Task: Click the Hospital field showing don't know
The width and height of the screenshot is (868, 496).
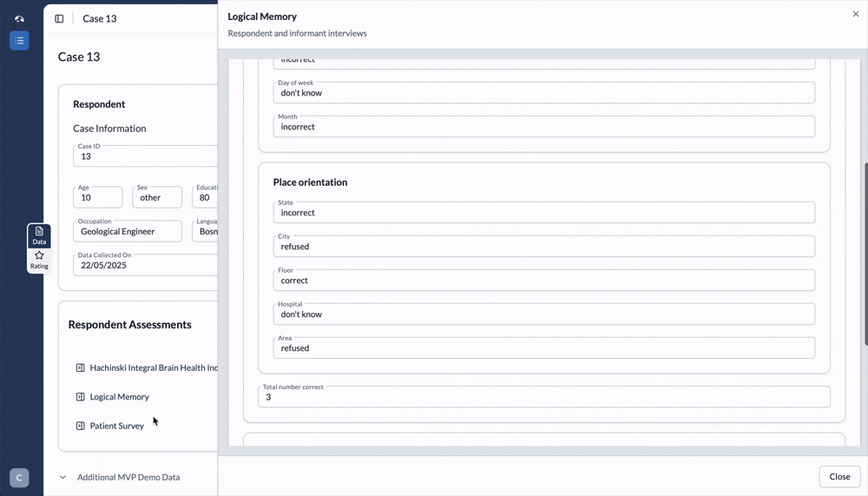Action: 543,314
